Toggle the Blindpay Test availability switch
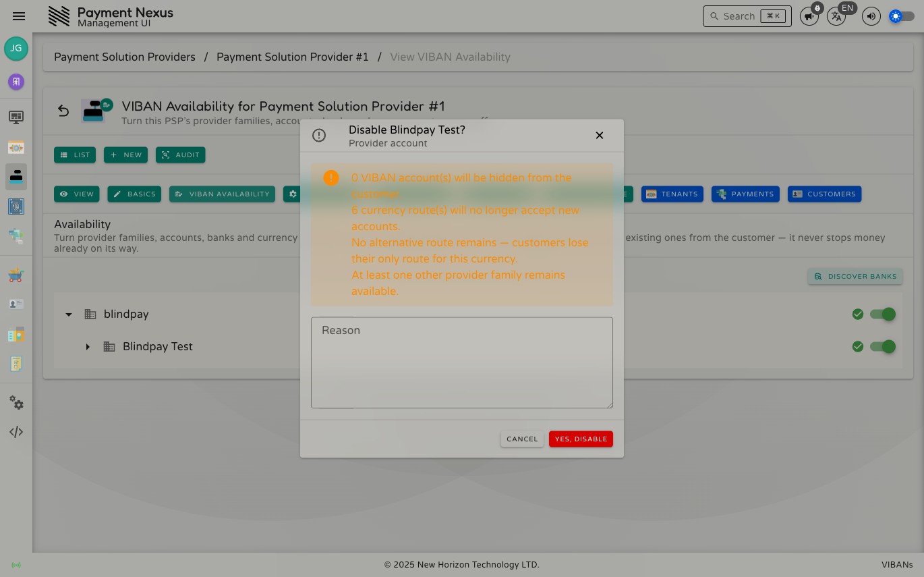The height and width of the screenshot is (577, 924). pos(883,346)
